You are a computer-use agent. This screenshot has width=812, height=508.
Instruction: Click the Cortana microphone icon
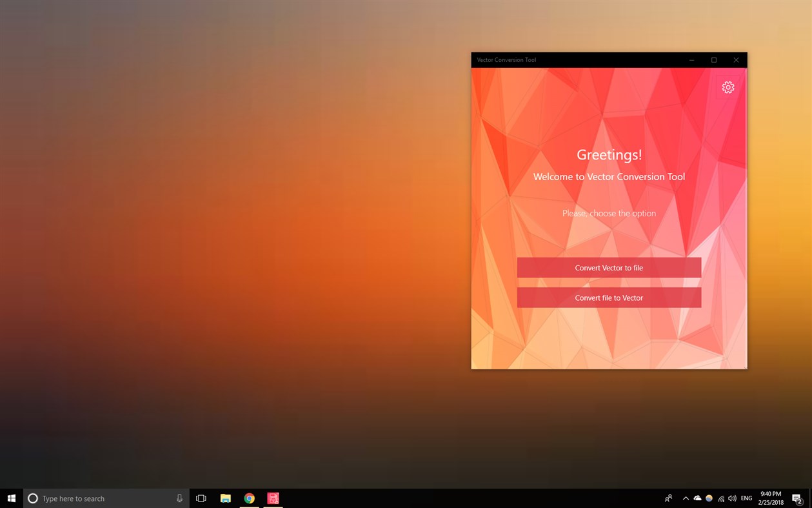pos(179,498)
